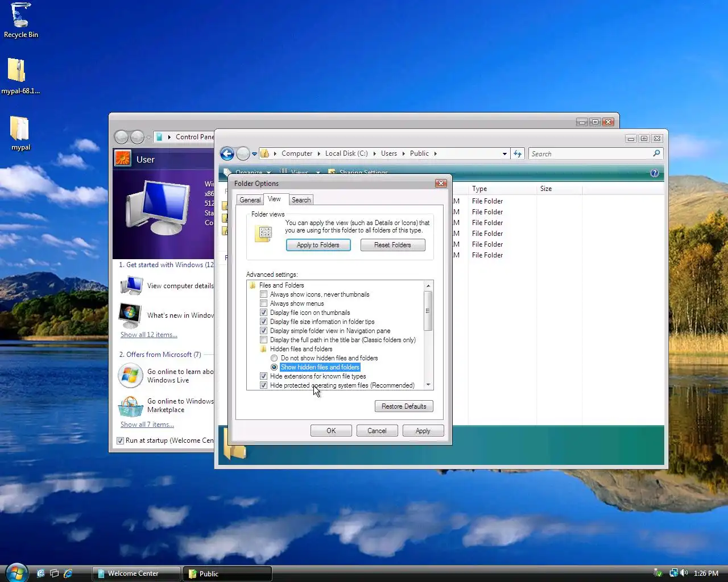728x582 pixels.
Task: Enable Display the full path in title bar
Action: [x=263, y=340]
